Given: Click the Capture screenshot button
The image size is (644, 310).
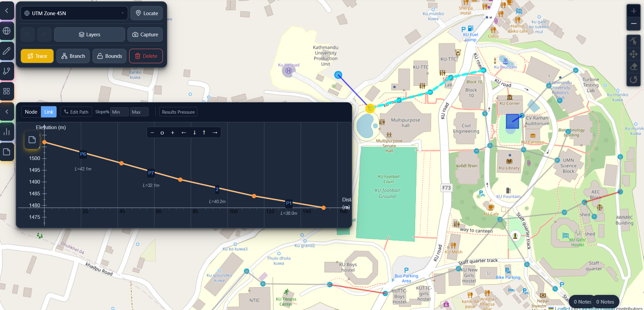Looking at the screenshot, I should [x=145, y=34].
